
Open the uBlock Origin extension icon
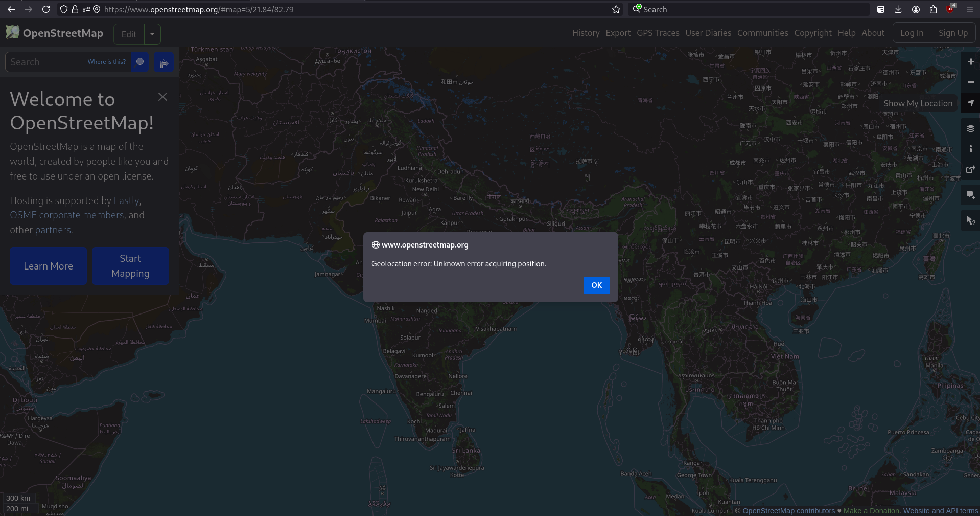950,9
